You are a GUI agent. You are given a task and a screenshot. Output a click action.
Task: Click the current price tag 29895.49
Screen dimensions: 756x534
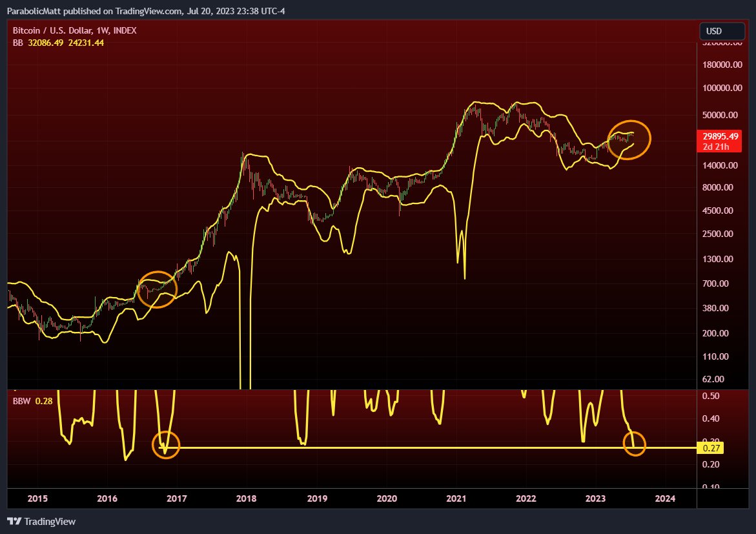pos(720,136)
